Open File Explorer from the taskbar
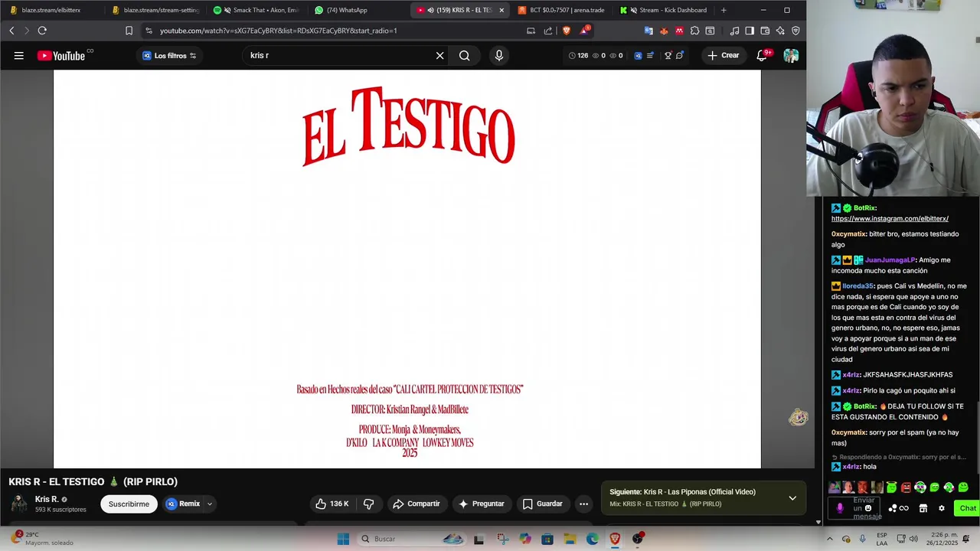 (570, 539)
